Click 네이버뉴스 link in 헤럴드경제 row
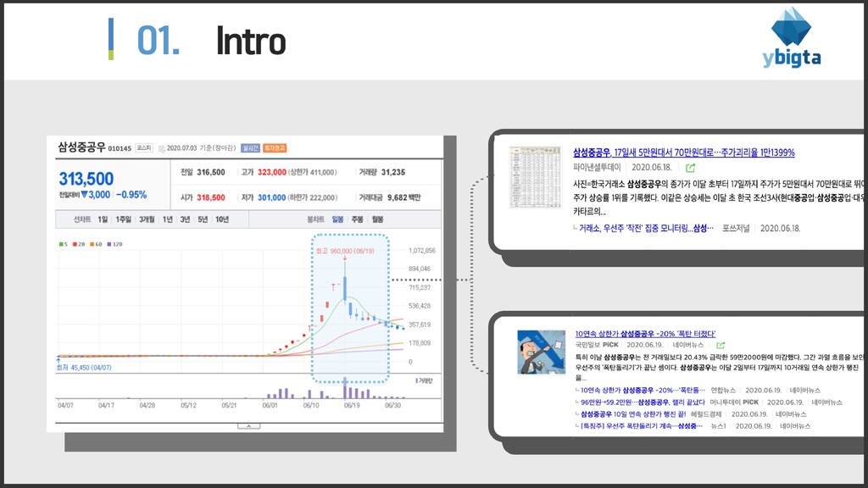 (791, 413)
